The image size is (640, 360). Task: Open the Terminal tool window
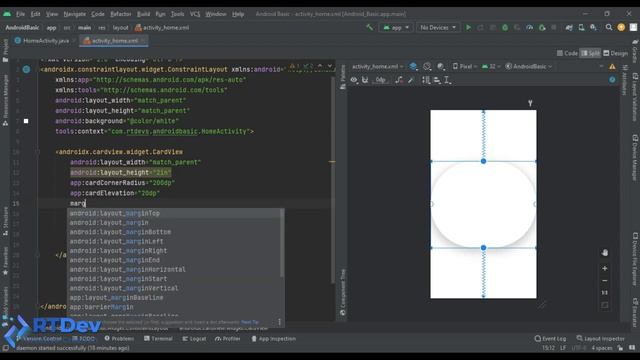(158, 338)
